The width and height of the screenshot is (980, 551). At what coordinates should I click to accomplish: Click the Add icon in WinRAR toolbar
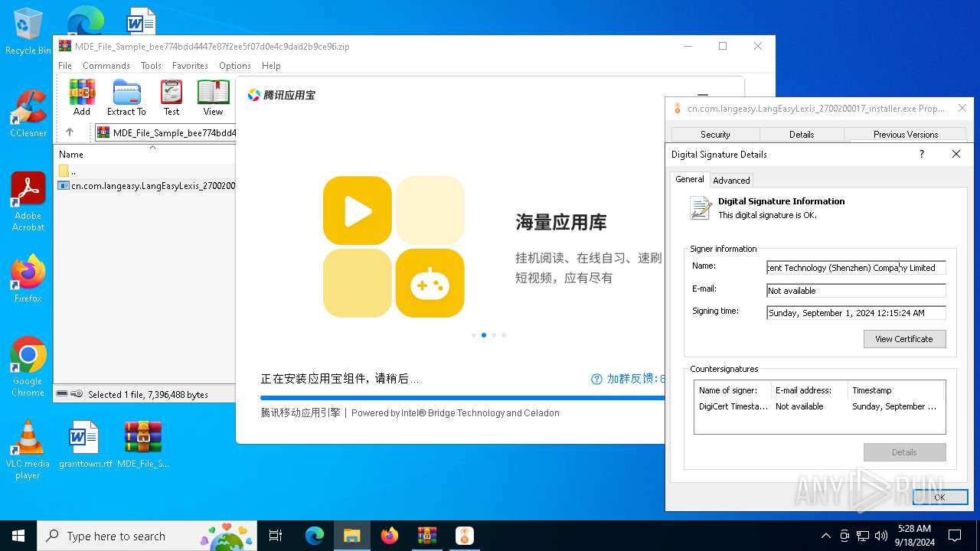pos(82,97)
